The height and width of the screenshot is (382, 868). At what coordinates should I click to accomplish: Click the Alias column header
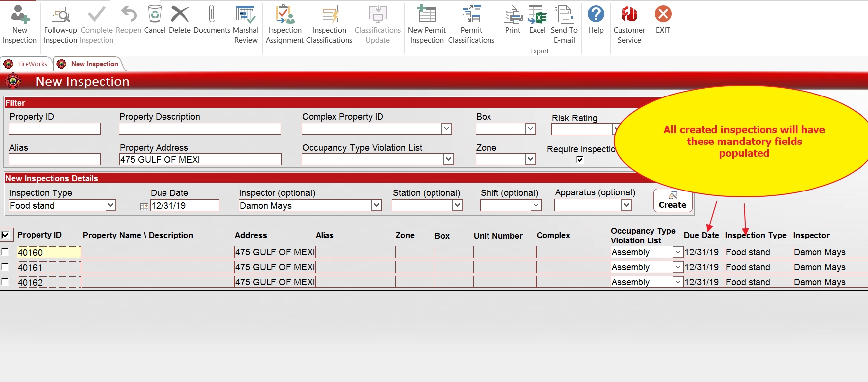pyautogui.click(x=325, y=235)
